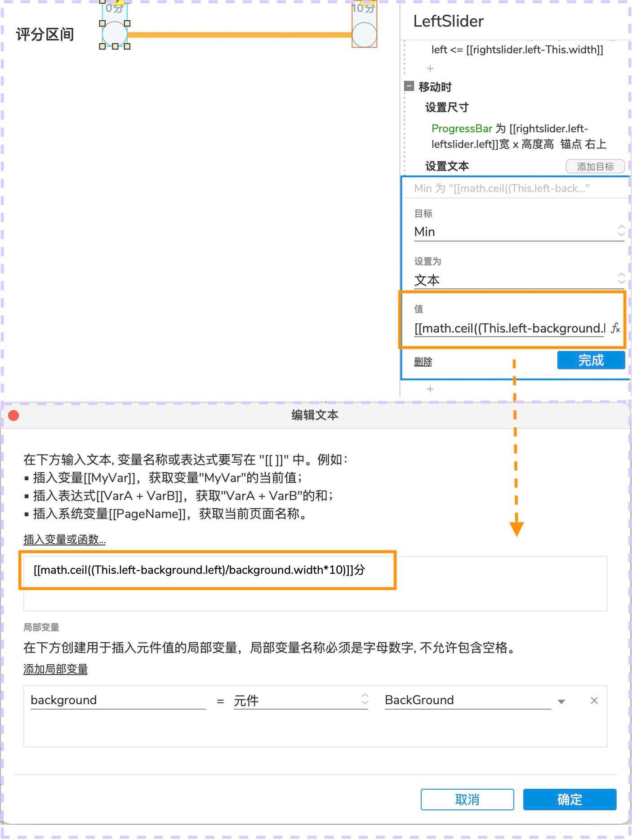Open the 元件 type selector
Screen dimensions: 632x840
click(300, 700)
